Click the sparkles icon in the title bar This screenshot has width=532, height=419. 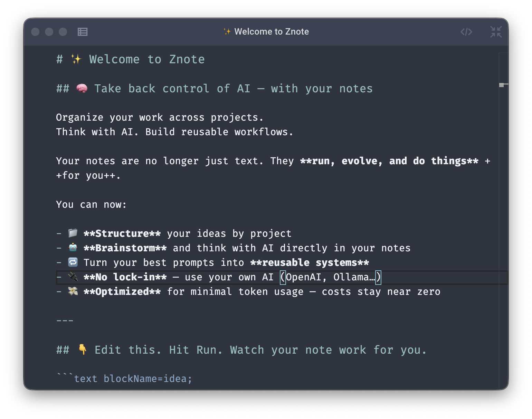(227, 31)
